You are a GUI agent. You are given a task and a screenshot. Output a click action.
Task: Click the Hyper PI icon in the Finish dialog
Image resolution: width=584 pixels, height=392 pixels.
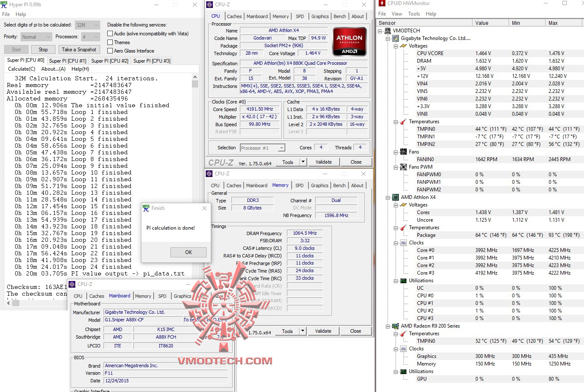pyautogui.click(x=146, y=208)
